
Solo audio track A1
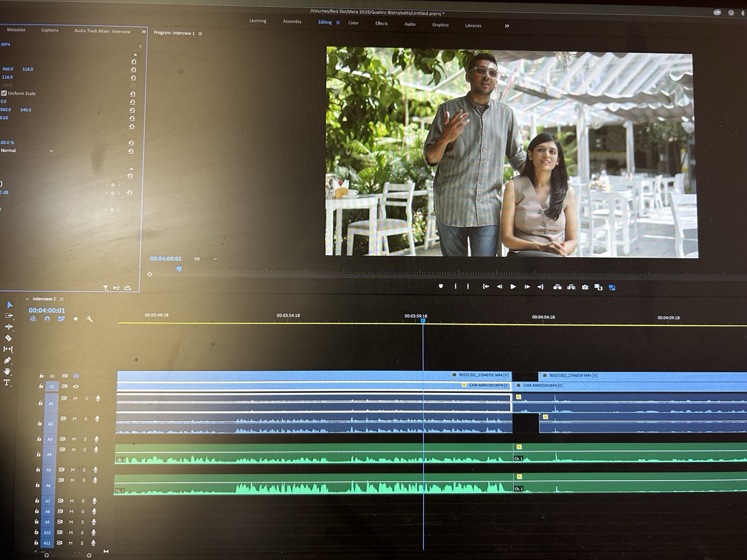[87, 398]
